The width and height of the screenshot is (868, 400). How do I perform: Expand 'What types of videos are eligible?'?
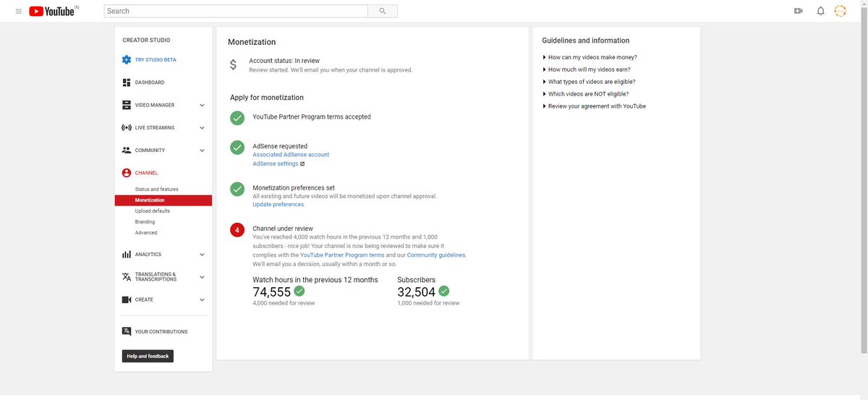pos(589,82)
